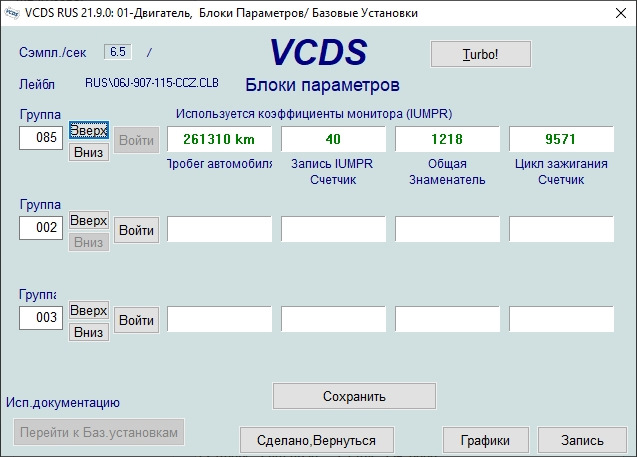Viewport: 637px width, 457px height.
Task: Click the Сохранить button
Action: pos(354,396)
